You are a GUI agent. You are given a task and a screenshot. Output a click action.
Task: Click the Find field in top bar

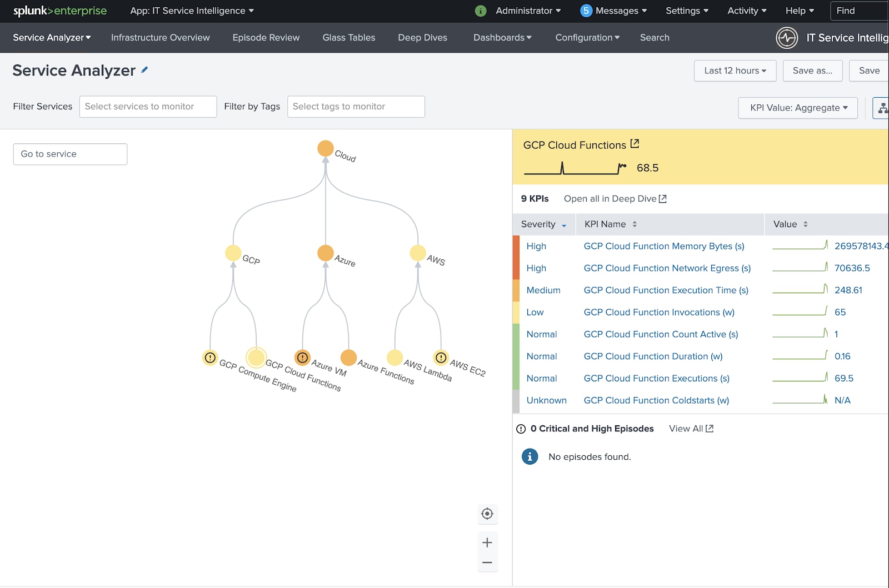[x=859, y=11]
